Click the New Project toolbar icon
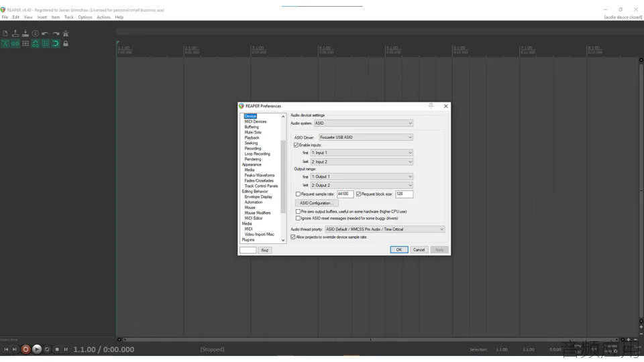 tap(5, 34)
